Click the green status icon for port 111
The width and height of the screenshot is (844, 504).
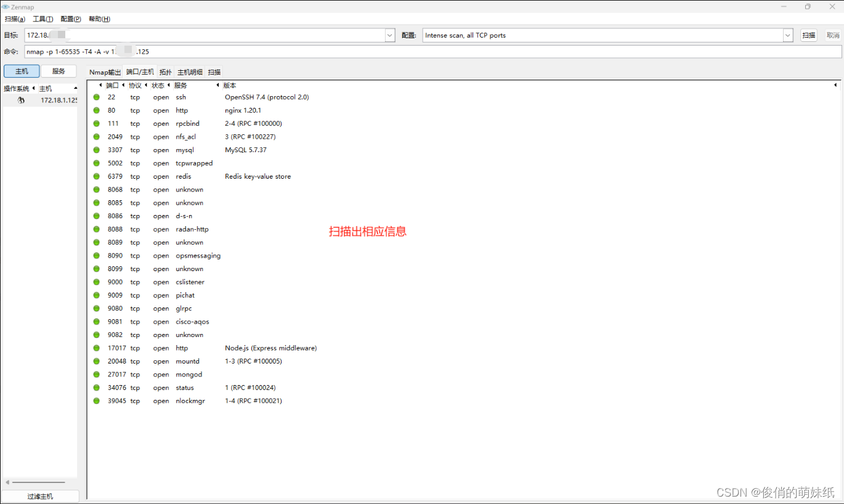96,124
